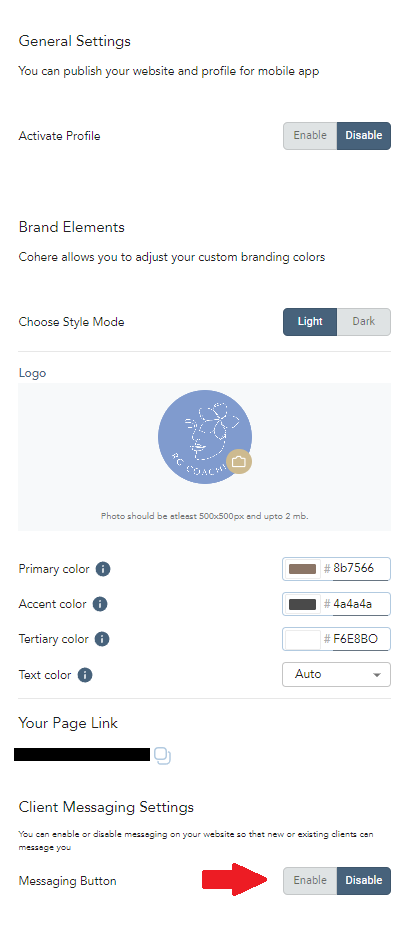The width and height of the screenshot is (417, 934).
Task: Open the Text color Auto dropdown
Action: tap(337, 674)
